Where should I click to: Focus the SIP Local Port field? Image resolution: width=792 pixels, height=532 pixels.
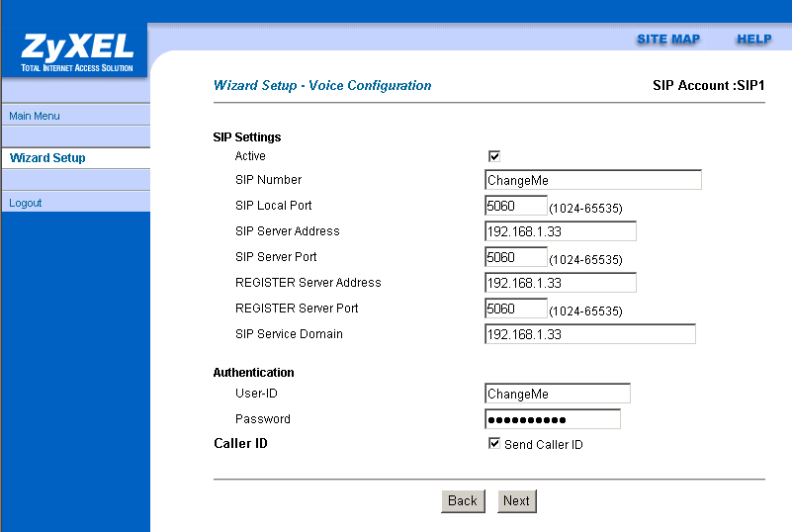click(x=515, y=206)
